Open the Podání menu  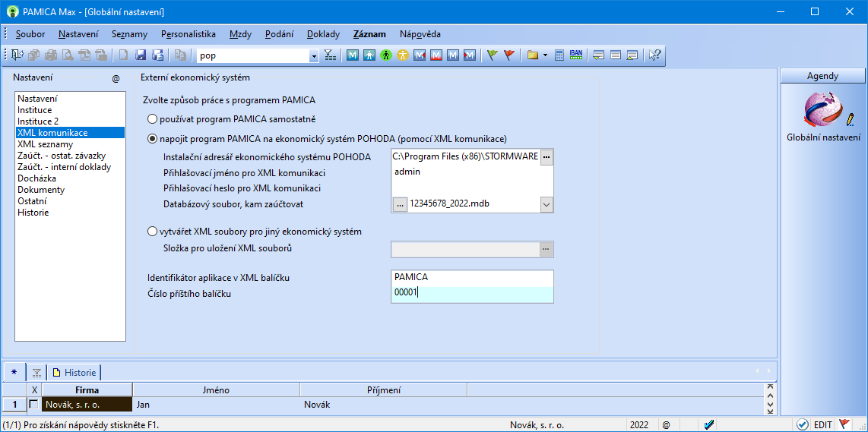tap(280, 33)
